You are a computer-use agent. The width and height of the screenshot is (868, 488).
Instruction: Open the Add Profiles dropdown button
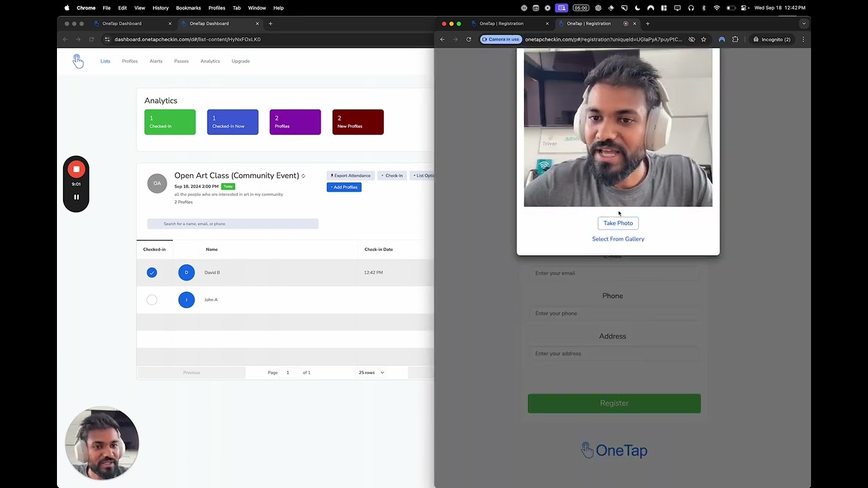point(344,187)
